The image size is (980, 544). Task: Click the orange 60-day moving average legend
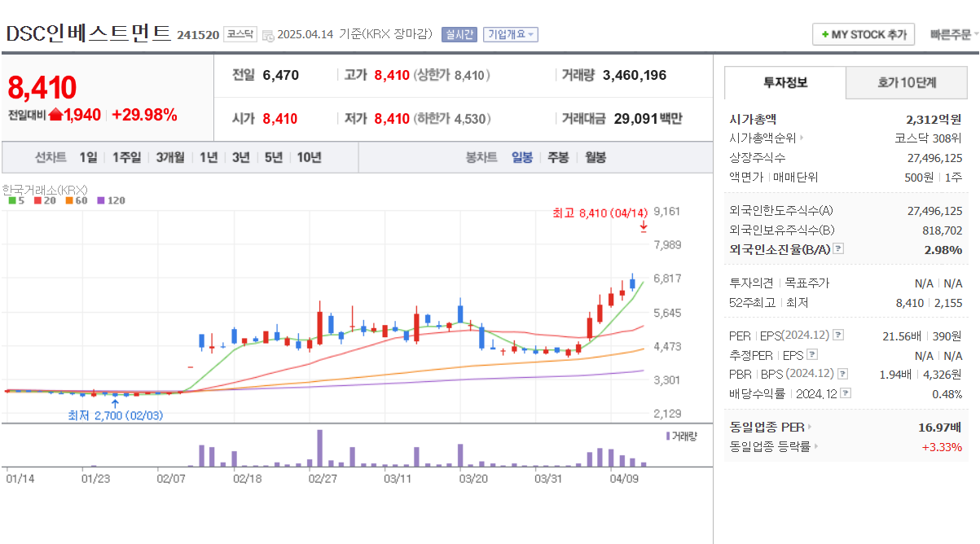76,200
